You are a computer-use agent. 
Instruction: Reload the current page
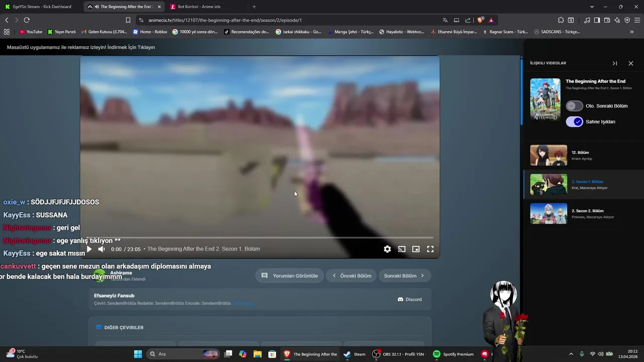[27, 20]
